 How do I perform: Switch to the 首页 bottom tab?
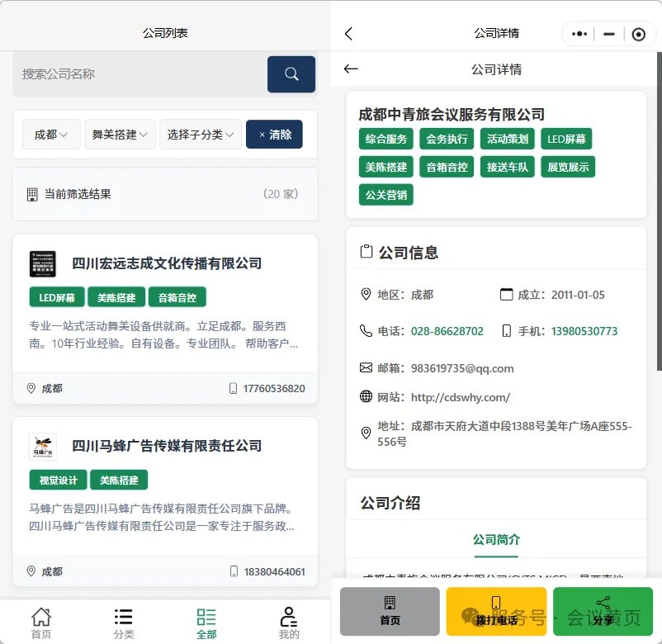tap(41, 623)
